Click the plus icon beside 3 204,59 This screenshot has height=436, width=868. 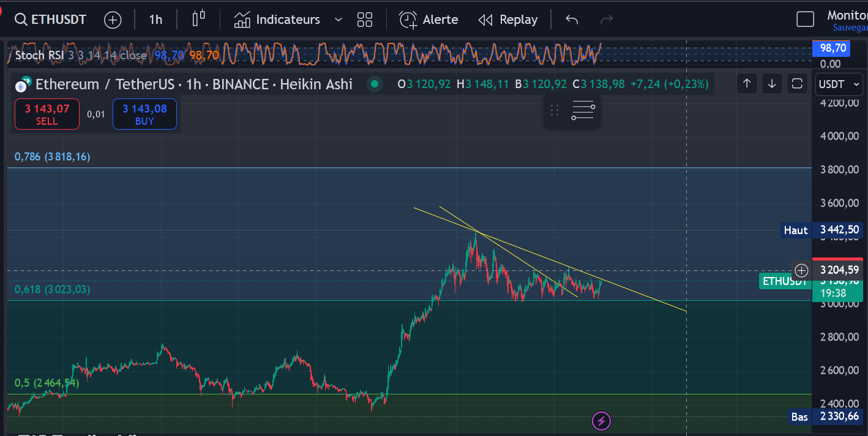pyautogui.click(x=801, y=270)
